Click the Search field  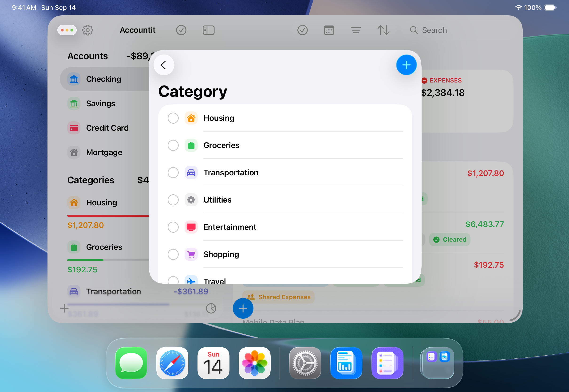(x=434, y=30)
